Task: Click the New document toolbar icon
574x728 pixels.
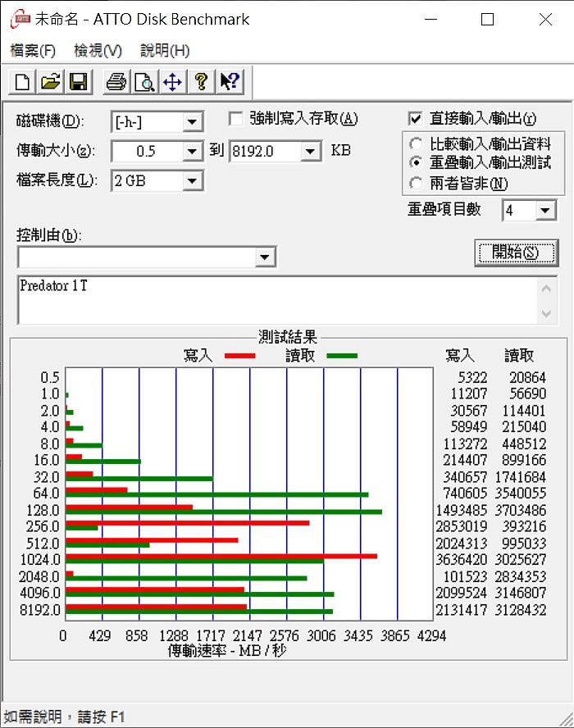Action: [23, 82]
